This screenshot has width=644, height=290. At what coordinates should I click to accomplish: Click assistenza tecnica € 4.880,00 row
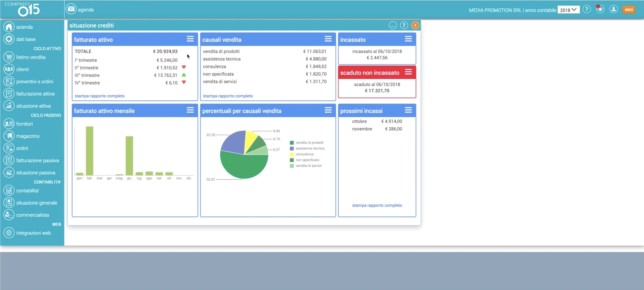click(x=264, y=59)
